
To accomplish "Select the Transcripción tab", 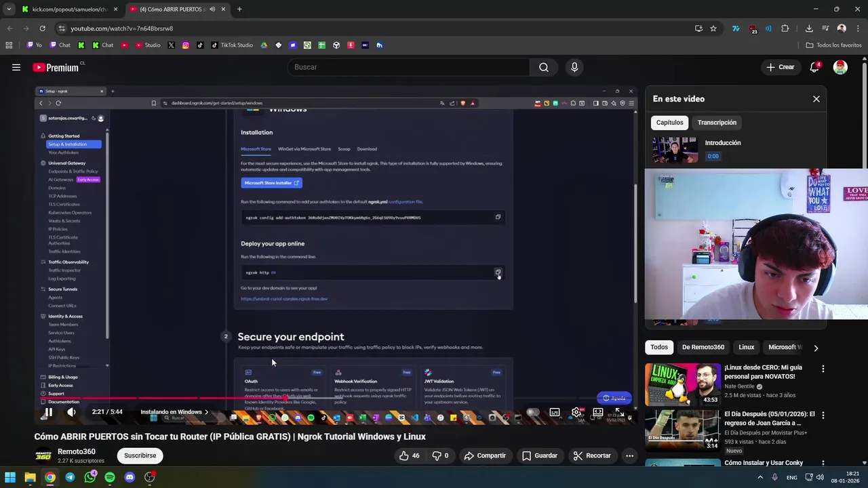I will 717,123.
